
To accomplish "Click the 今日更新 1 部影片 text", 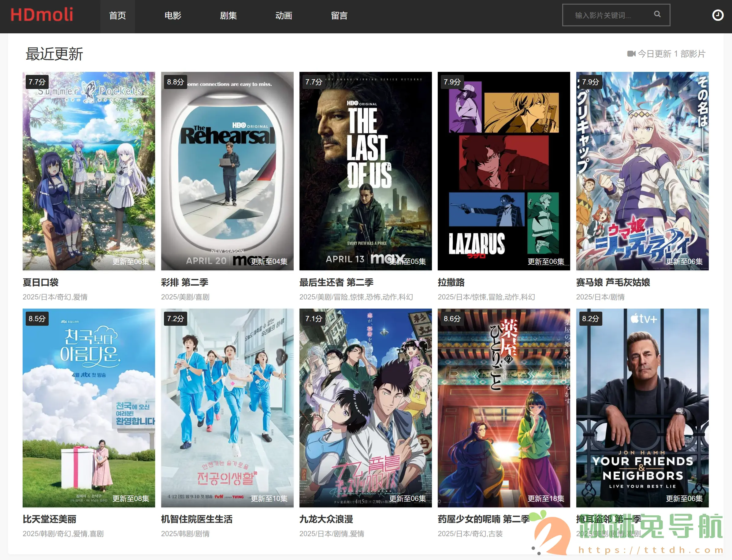I will coord(671,54).
